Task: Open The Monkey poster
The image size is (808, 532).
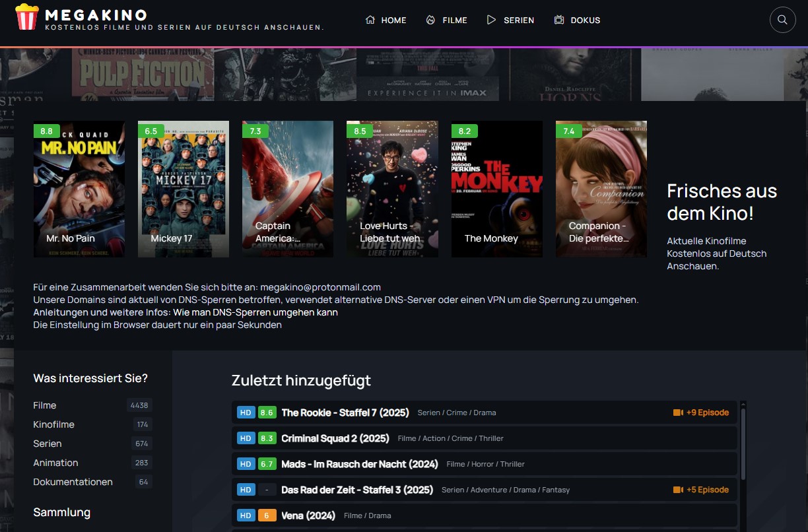Action: (497, 189)
